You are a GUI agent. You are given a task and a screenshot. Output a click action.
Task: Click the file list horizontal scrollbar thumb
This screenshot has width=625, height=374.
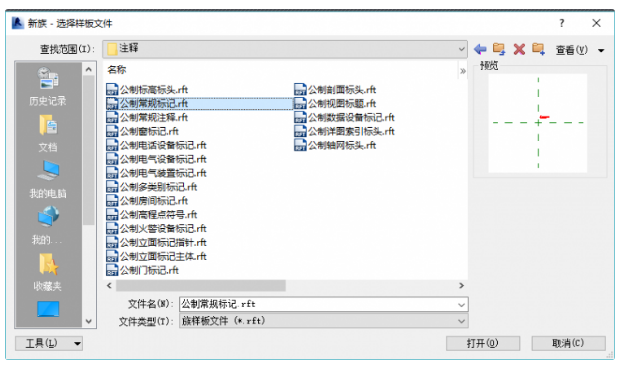pyautogui.click(x=200, y=285)
